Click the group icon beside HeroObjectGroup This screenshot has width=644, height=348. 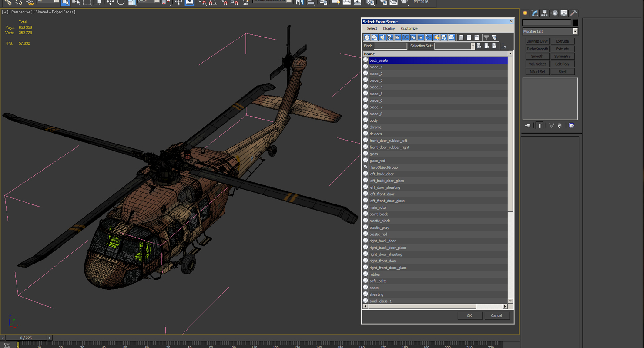pyautogui.click(x=366, y=167)
